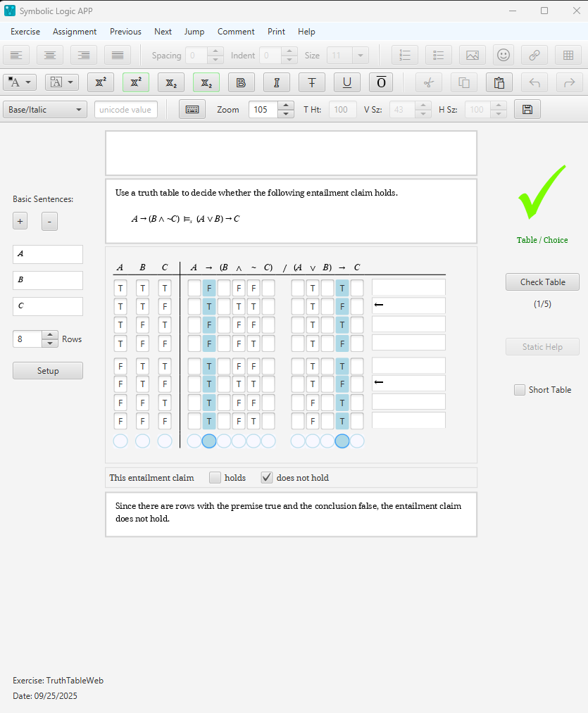
Task: Insert emoji with the smiley icon
Action: [503, 55]
